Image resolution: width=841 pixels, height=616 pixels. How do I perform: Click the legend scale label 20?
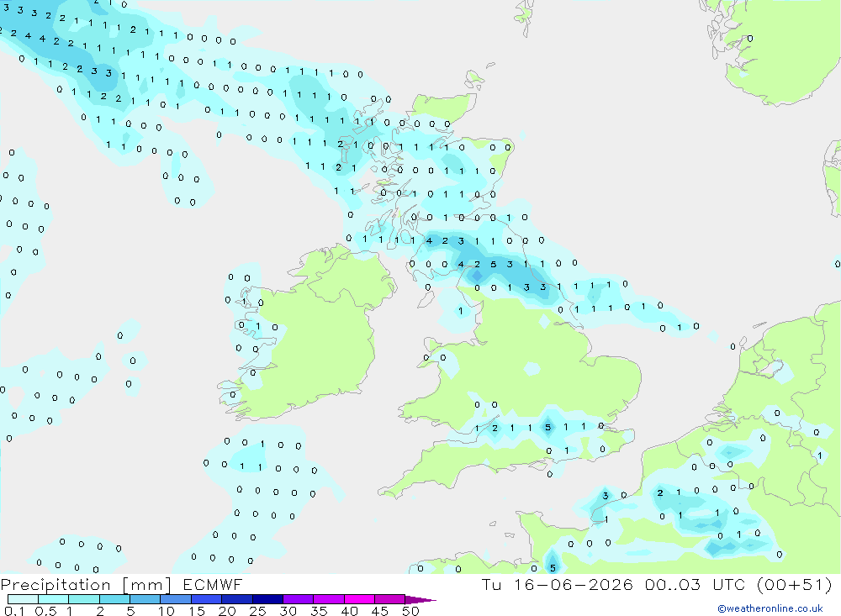pyautogui.click(x=227, y=611)
